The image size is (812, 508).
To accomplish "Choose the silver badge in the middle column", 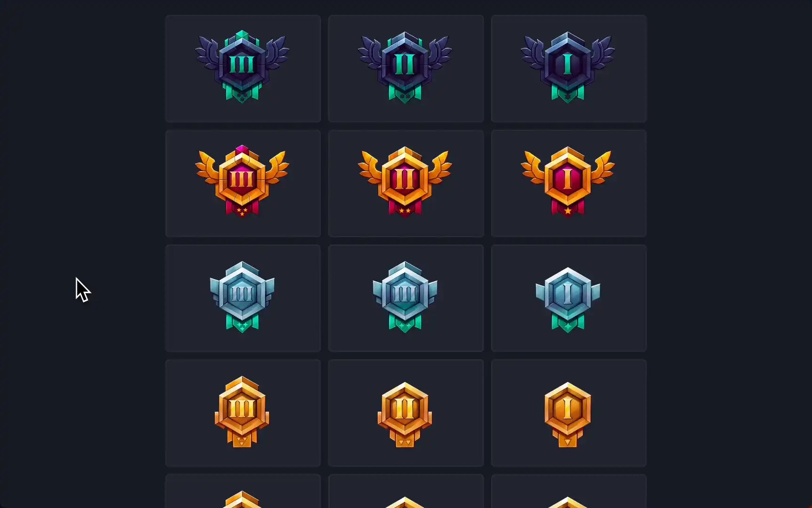I will click(405, 297).
